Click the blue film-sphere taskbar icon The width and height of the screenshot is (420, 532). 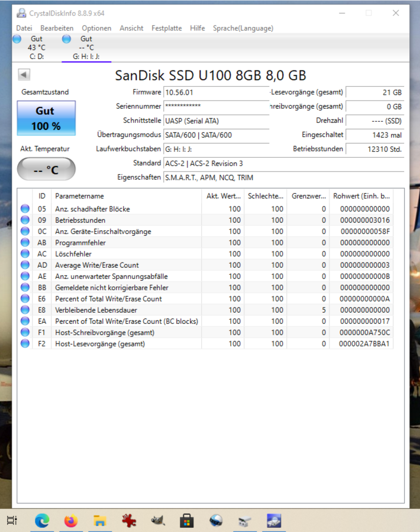click(216, 520)
